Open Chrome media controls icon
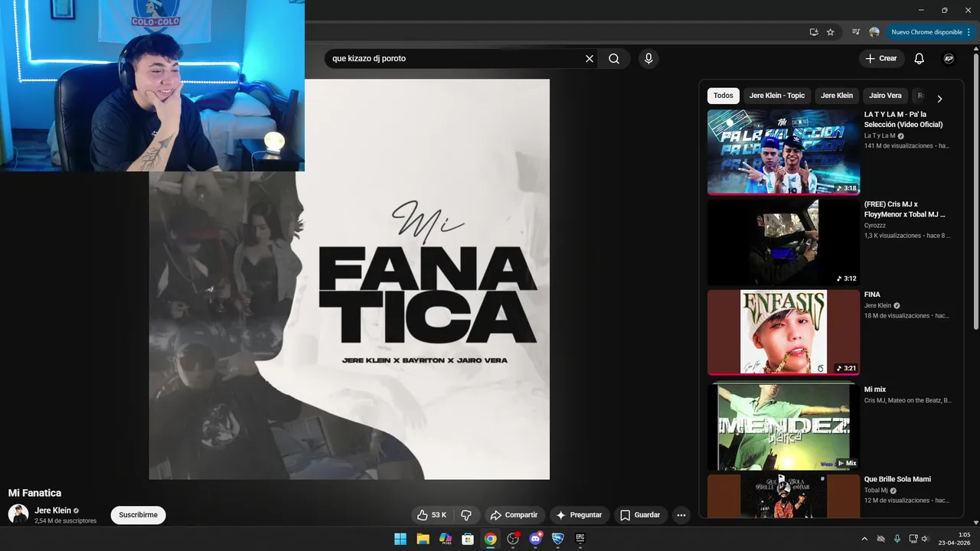Image resolution: width=980 pixels, height=551 pixels. tap(856, 32)
